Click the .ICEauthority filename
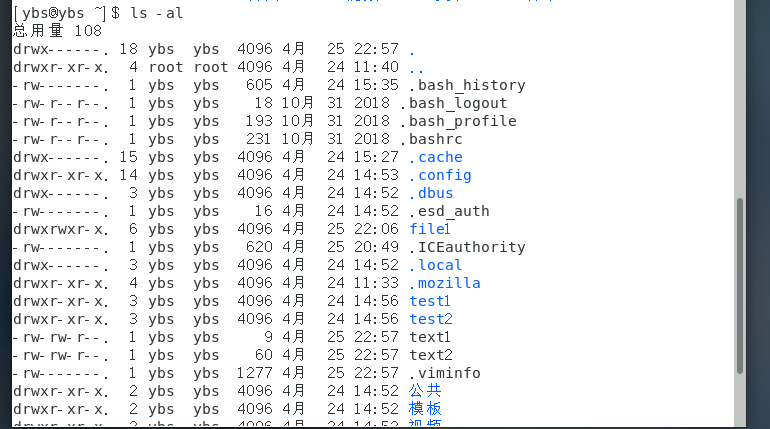The image size is (770, 429). [x=466, y=247]
